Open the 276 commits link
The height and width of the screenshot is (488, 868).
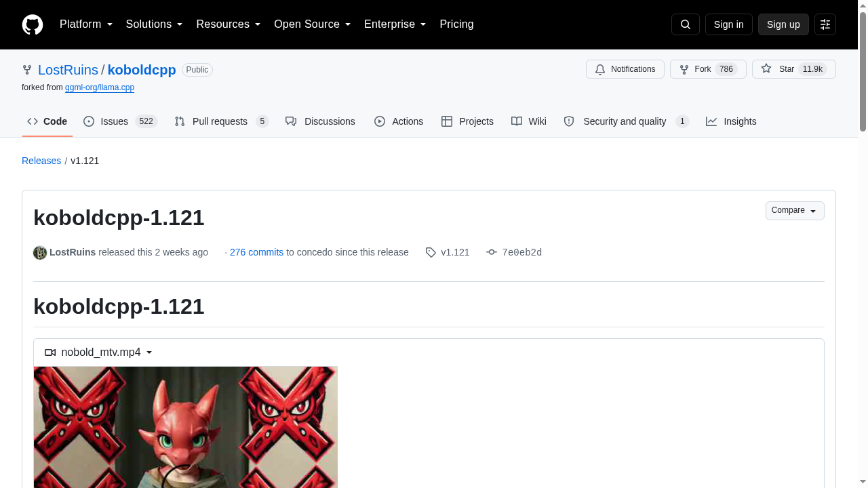(256, 252)
